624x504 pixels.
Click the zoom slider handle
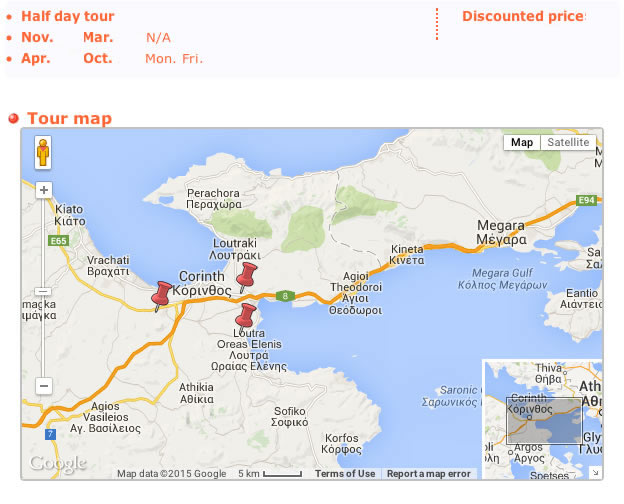point(43,291)
